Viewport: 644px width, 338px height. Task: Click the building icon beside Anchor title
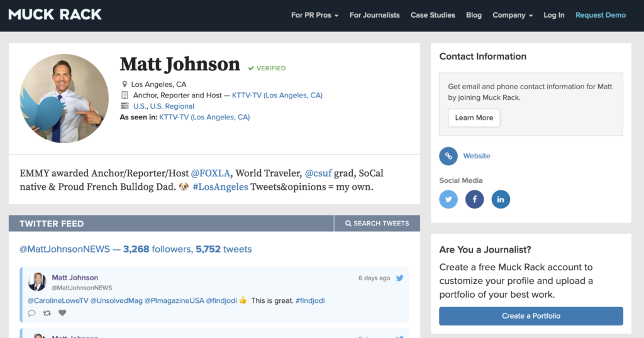(125, 95)
